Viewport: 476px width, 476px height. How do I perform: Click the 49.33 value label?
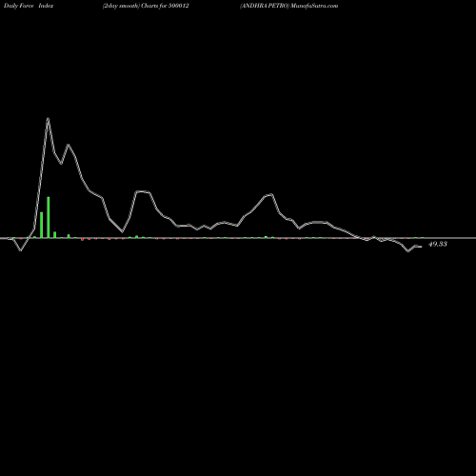coord(438,244)
